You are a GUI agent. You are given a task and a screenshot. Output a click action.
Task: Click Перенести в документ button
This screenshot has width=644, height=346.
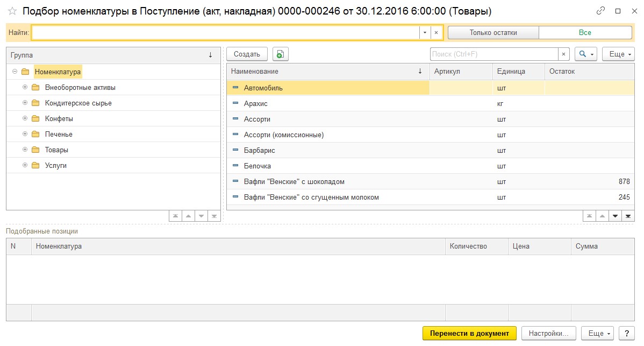(470, 333)
